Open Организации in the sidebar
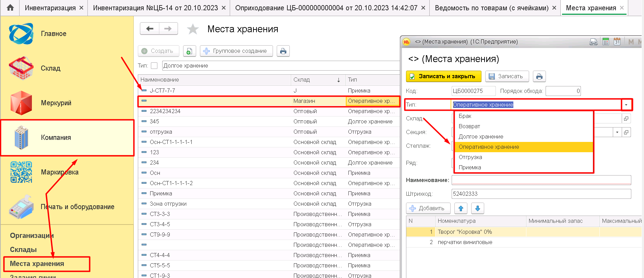The image size is (644, 278). 32,235
